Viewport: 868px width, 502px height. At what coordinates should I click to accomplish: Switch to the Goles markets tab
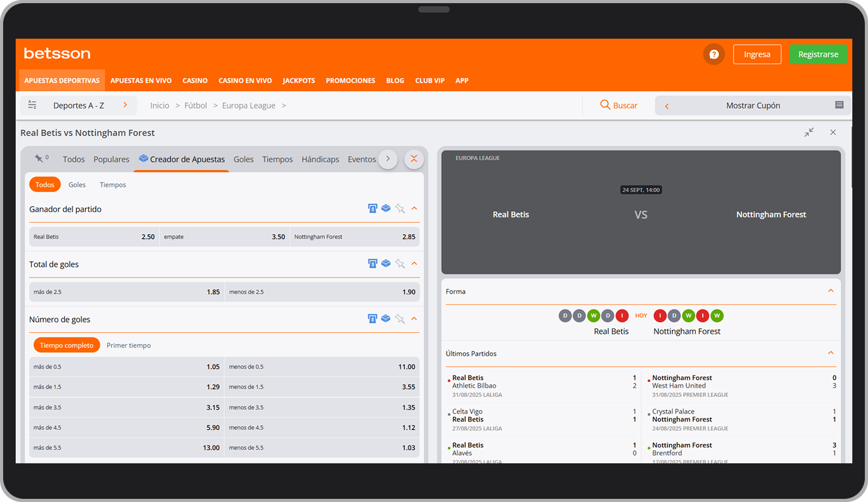point(244,159)
